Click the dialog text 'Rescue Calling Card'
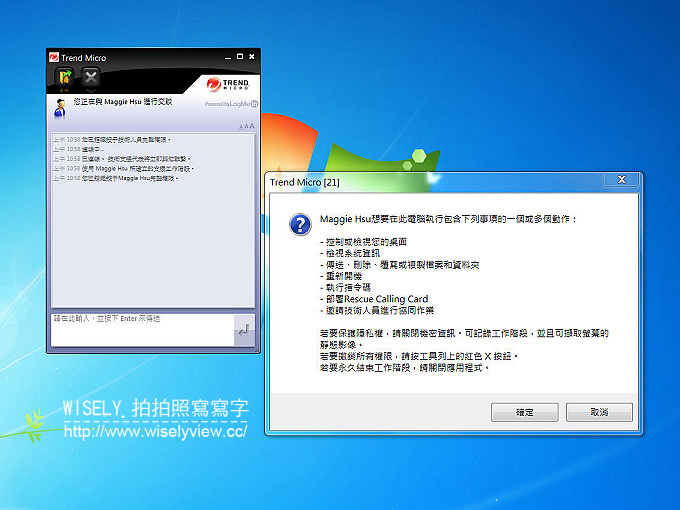The height and width of the screenshot is (510, 680). click(386, 299)
